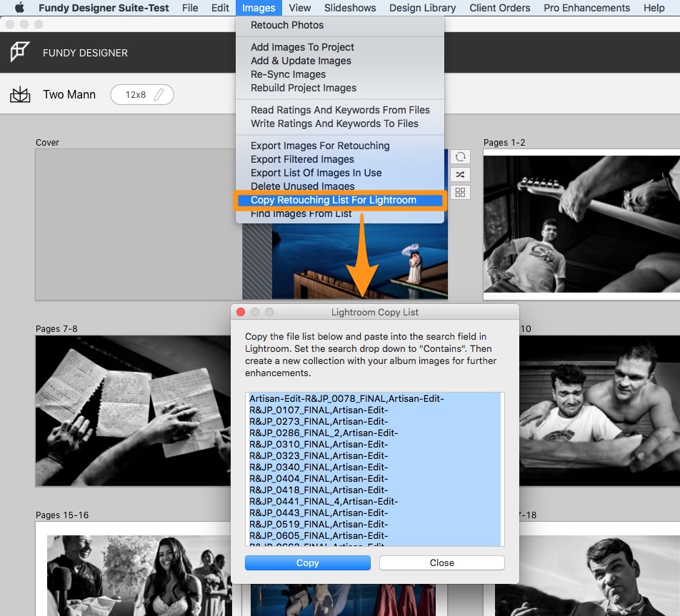Click the Cover spread label

pyautogui.click(x=47, y=142)
